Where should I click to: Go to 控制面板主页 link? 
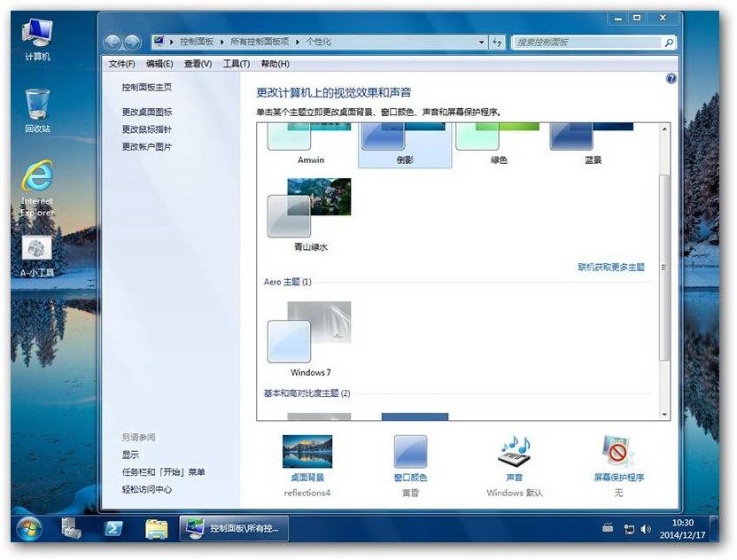(x=147, y=87)
